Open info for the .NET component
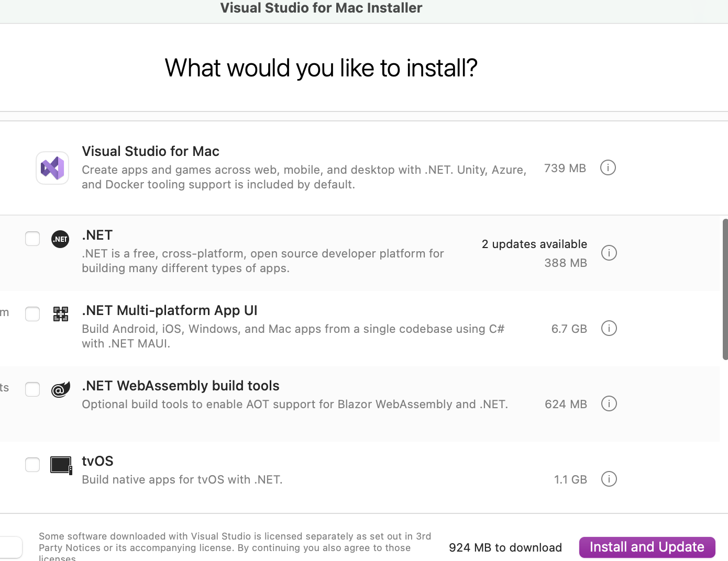This screenshot has height=561, width=728. pos(609,253)
